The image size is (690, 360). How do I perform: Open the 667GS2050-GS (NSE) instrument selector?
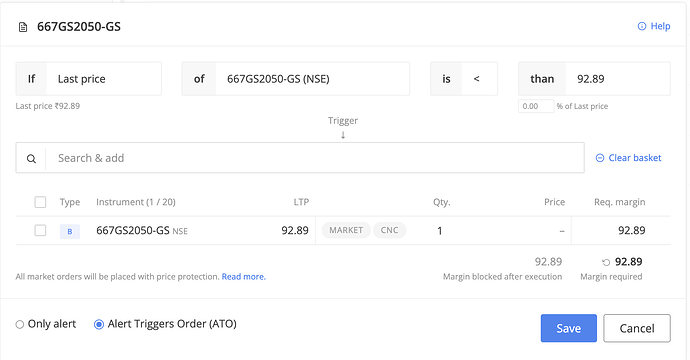pos(312,79)
